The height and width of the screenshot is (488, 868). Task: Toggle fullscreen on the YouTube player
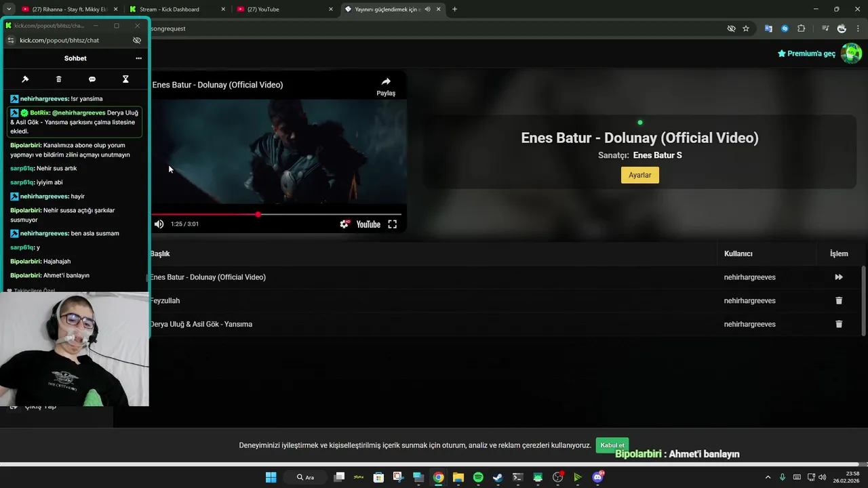(393, 224)
